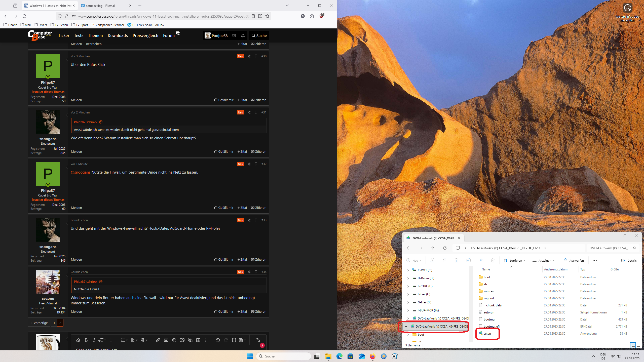This screenshot has height=362, width=644.
Task: Toggle BB code mode brackets
Action: [234, 340]
